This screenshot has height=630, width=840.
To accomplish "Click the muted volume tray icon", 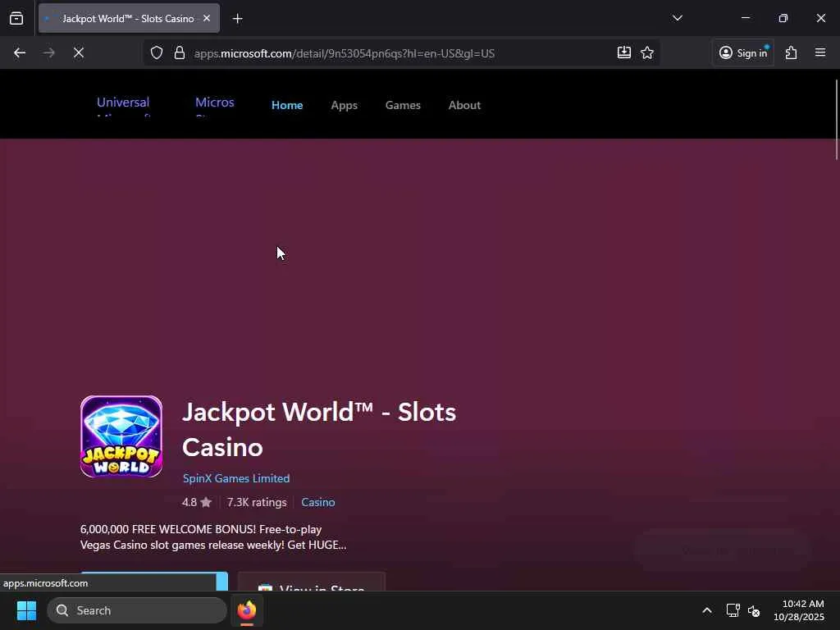I will [754, 610].
